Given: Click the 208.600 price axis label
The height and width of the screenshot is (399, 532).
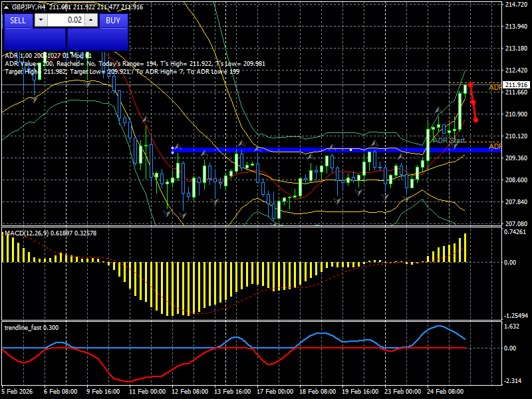Looking at the screenshot, I should 516,180.
